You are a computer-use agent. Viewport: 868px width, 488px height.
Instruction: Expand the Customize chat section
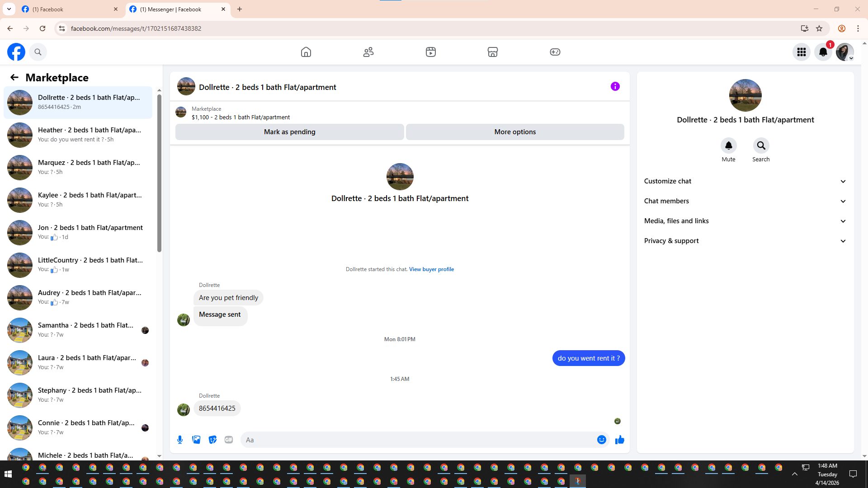(745, 181)
